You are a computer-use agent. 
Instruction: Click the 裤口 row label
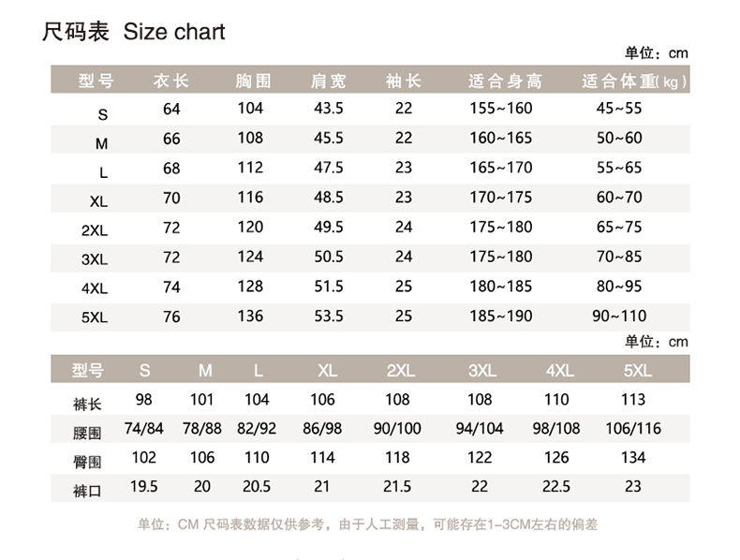[x=87, y=490]
